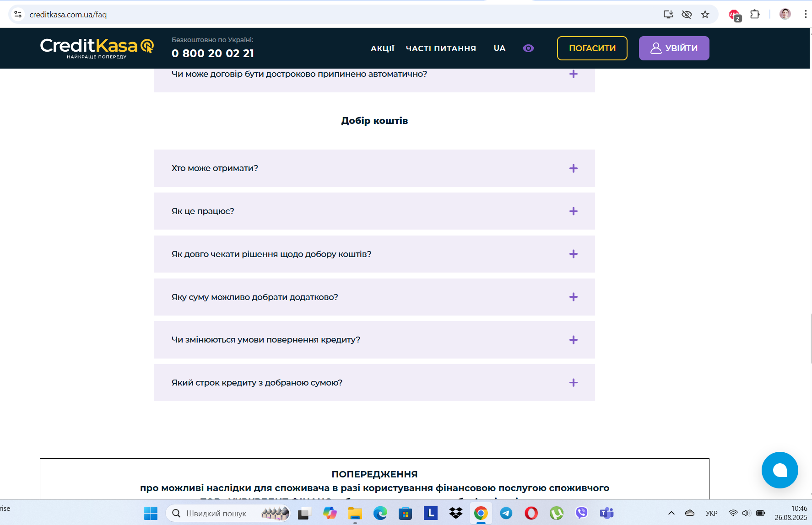Open Opera browser from taskbar
Image resolution: width=812 pixels, height=525 pixels.
tap(531, 513)
